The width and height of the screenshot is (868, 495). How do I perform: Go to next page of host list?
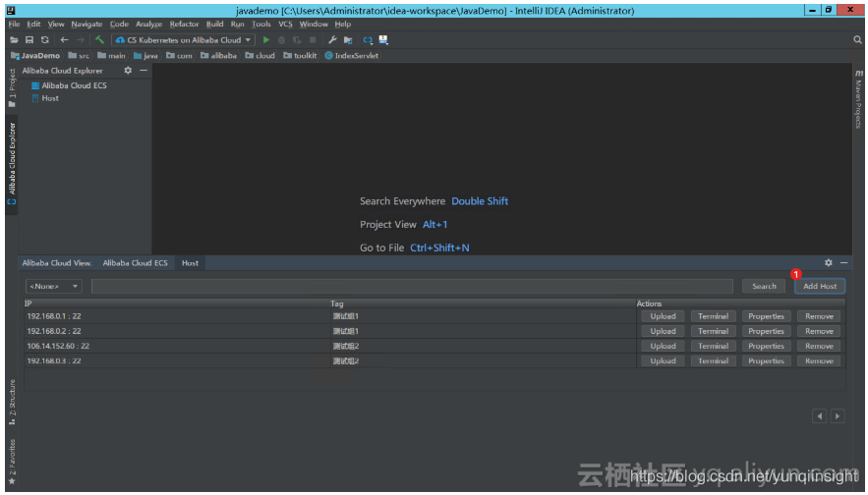coord(838,415)
